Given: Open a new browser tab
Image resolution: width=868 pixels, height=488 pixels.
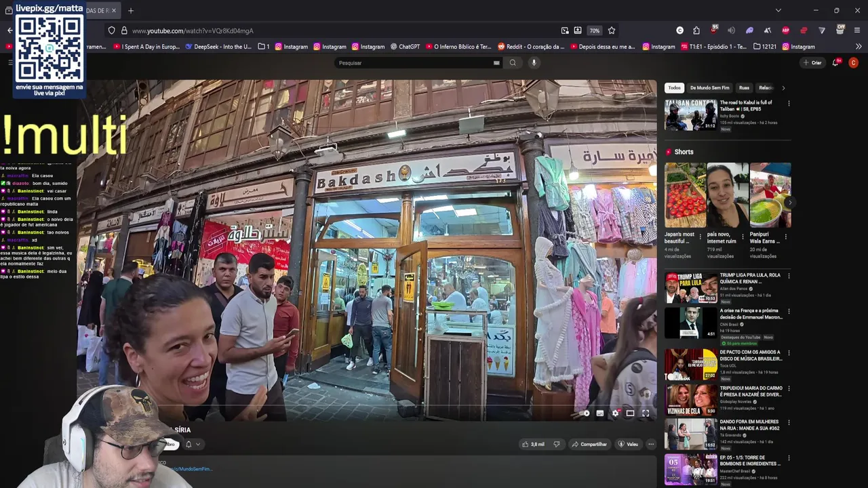Looking at the screenshot, I should [x=131, y=11].
